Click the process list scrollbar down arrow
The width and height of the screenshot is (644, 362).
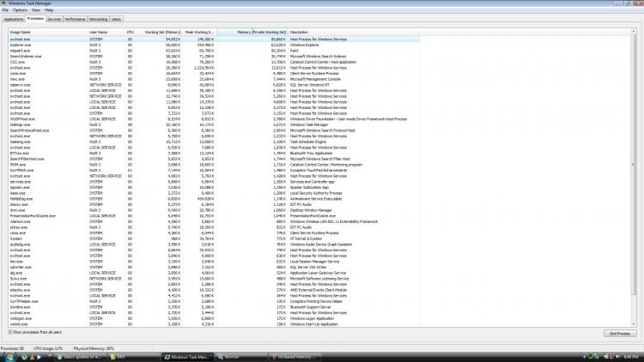point(633,324)
